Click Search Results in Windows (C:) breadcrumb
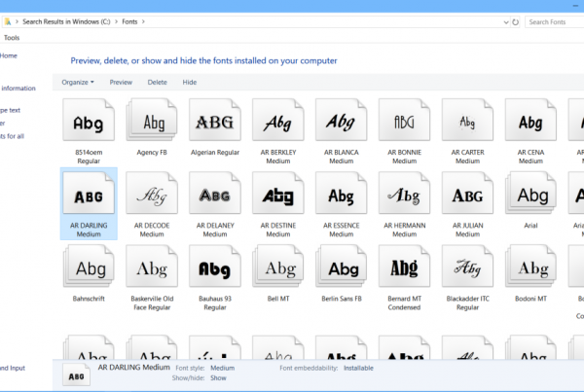The image size is (584, 392). point(66,21)
